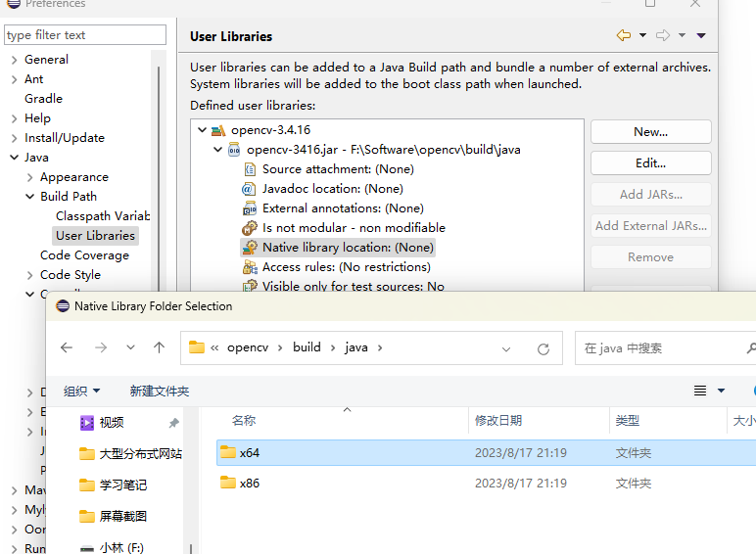Open the Preferences view menu triangle
The width and height of the screenshot is (756, 554).
701,35
